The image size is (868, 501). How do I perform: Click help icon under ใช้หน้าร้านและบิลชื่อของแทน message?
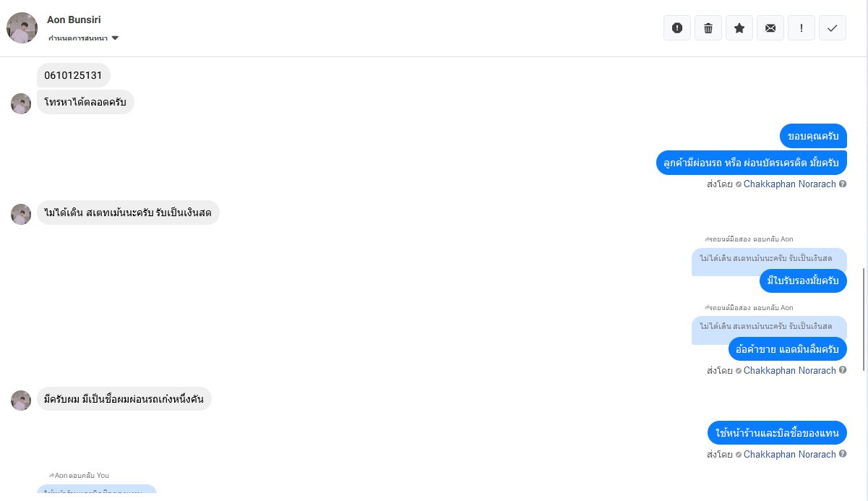(843, 455)
